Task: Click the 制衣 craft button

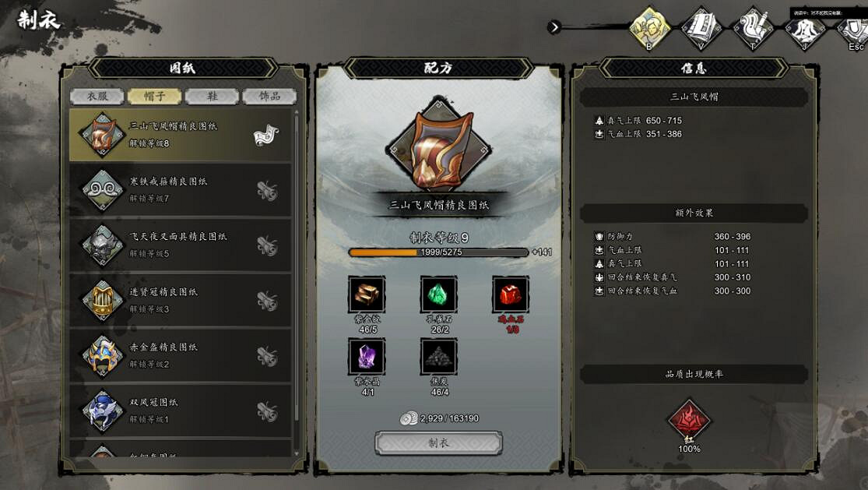Action: click(439, 443)
